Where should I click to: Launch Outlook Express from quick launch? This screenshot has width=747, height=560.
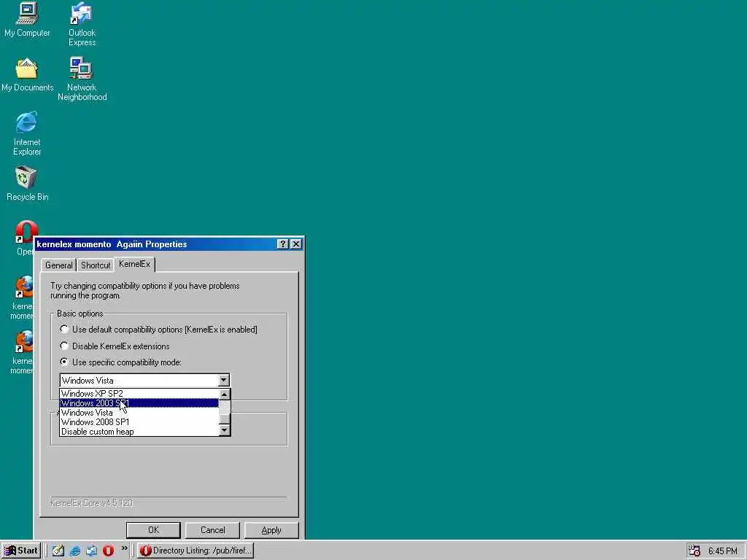pyautogui.click(x=91, y=551)
